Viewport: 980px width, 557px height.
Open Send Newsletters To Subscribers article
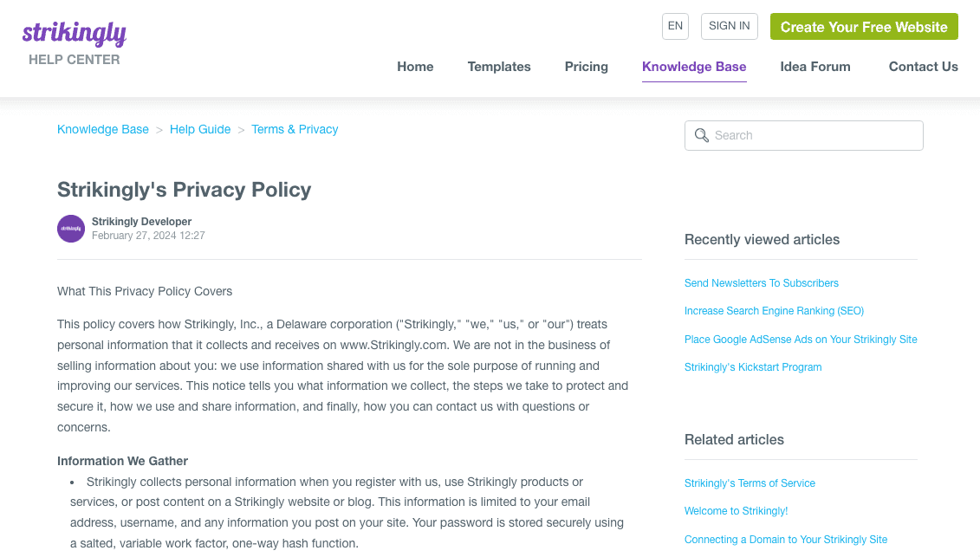(x=762, y=283)
